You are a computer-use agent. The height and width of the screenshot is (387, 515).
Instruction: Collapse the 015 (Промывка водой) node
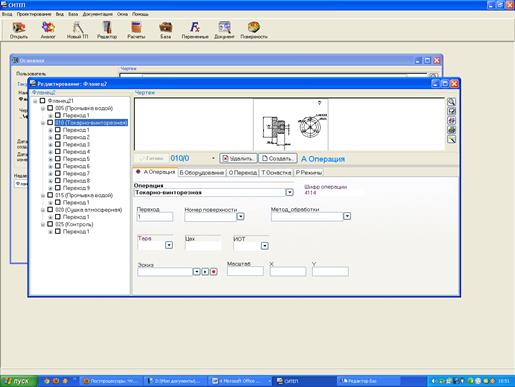43,196
